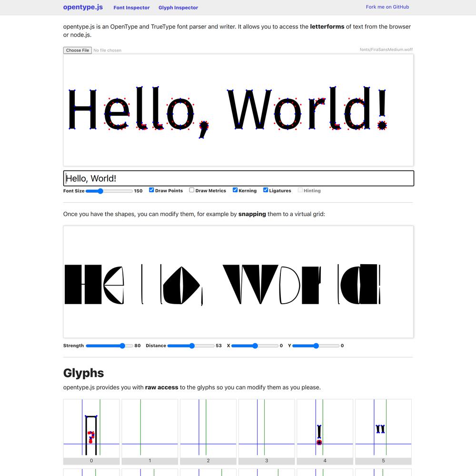476x476 pixels.
Task: Click the Choose File button
Action: 78,50
